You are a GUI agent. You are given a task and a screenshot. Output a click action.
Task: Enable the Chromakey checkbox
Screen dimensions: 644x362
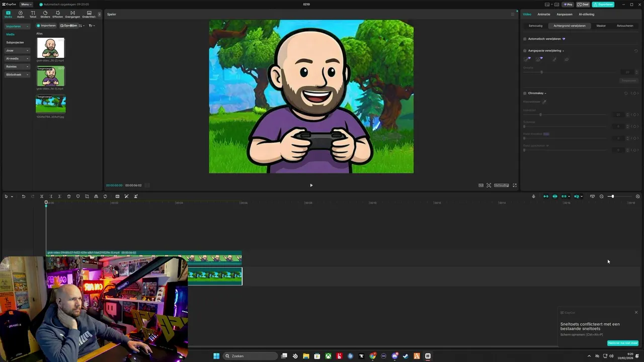525,93
